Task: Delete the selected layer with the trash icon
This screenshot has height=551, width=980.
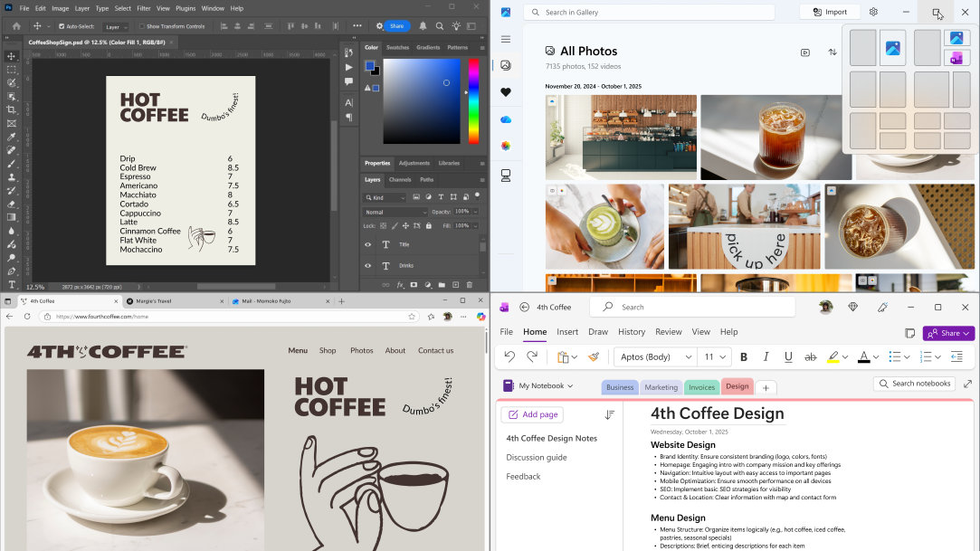Action: pyautogui.click(x=469, y=284)
